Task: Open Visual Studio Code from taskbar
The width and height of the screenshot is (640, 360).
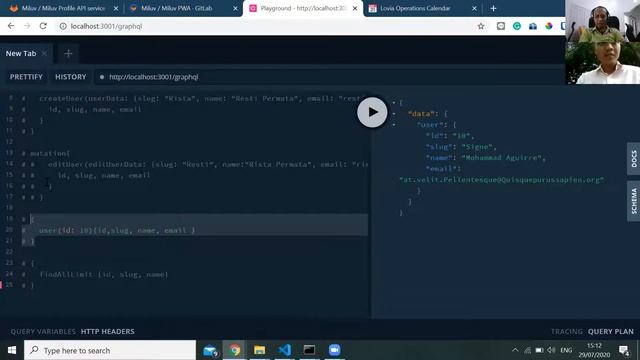Action: click(x=284, y=350)
